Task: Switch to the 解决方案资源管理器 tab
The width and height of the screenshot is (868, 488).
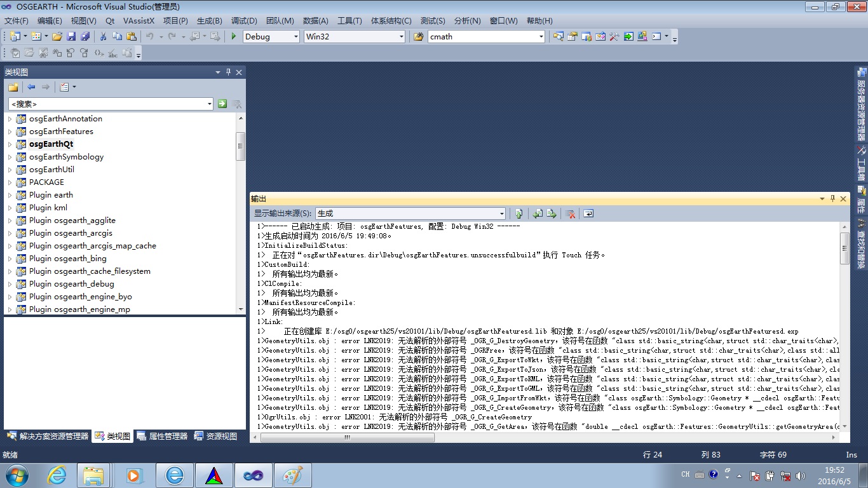Action: [x=48, y=437]
